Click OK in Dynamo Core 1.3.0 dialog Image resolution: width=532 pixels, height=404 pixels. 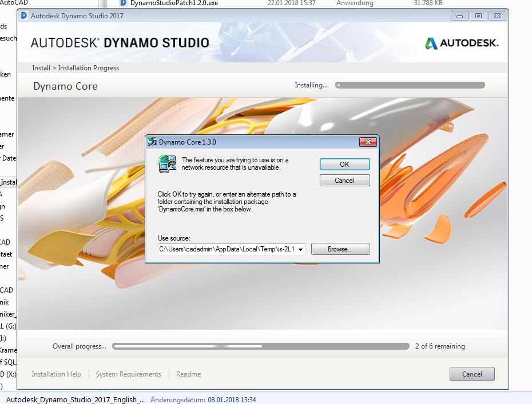(345, 165)
